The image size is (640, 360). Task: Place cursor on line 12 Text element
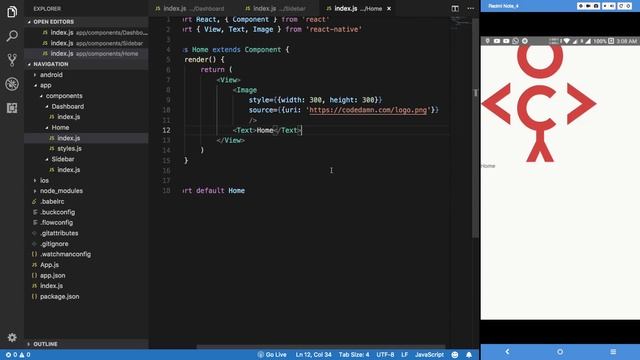(x=267, y=130)
